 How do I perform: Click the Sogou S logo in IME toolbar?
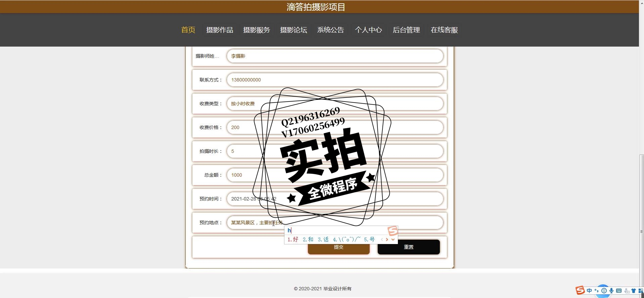580,290
